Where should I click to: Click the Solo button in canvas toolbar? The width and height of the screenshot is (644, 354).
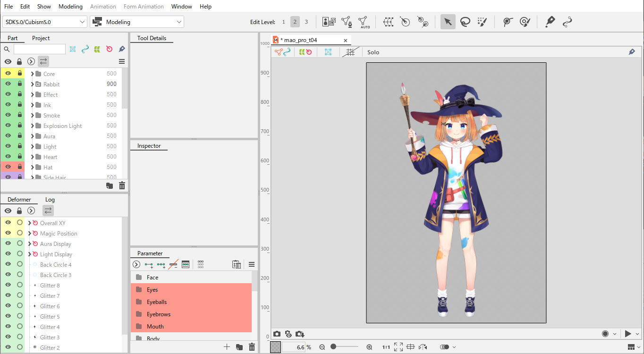[373, 52]
